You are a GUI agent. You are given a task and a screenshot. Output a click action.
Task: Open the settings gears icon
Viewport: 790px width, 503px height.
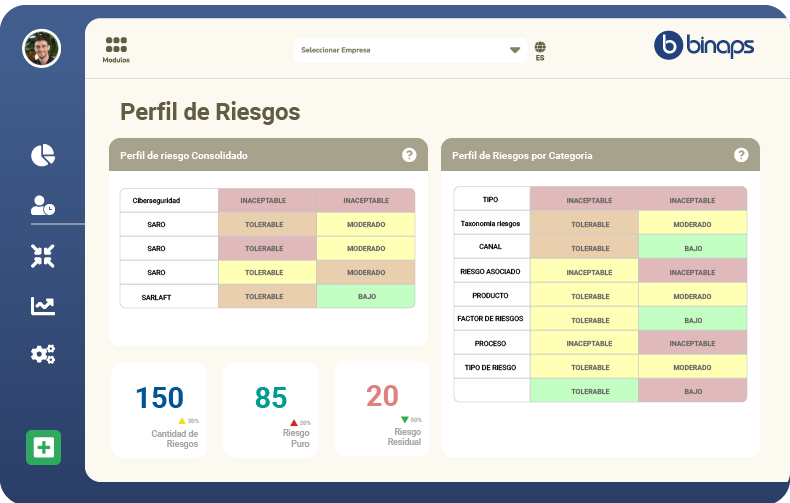43,353
